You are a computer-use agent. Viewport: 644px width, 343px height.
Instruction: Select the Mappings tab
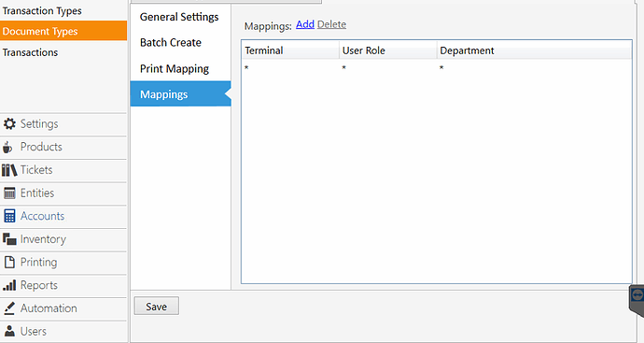tap(180, 93)
